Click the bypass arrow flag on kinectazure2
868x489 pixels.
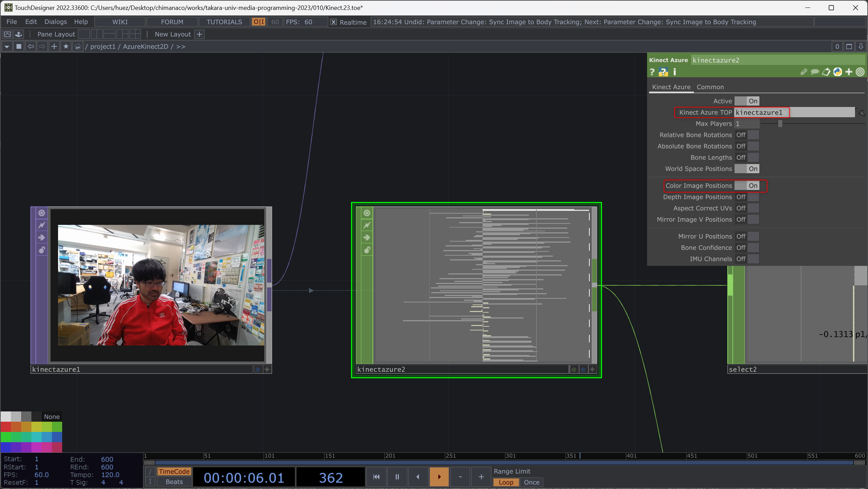[367, 237]
